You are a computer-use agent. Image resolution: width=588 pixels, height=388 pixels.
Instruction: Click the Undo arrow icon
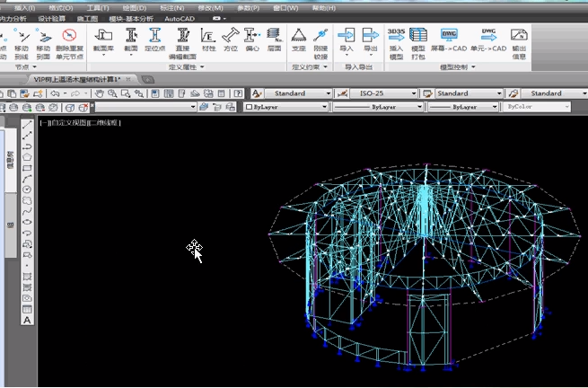tap(55, 93)
